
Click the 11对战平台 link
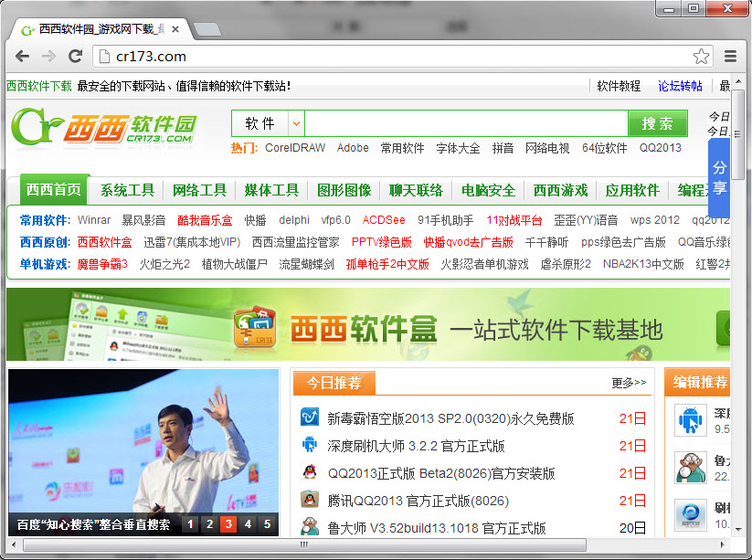(x=514, y=220)
